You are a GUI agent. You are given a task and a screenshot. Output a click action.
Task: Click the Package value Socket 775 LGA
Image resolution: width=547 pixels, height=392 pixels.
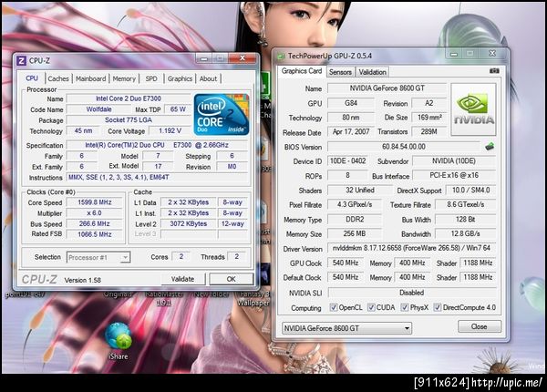click(x=129, y=120)
